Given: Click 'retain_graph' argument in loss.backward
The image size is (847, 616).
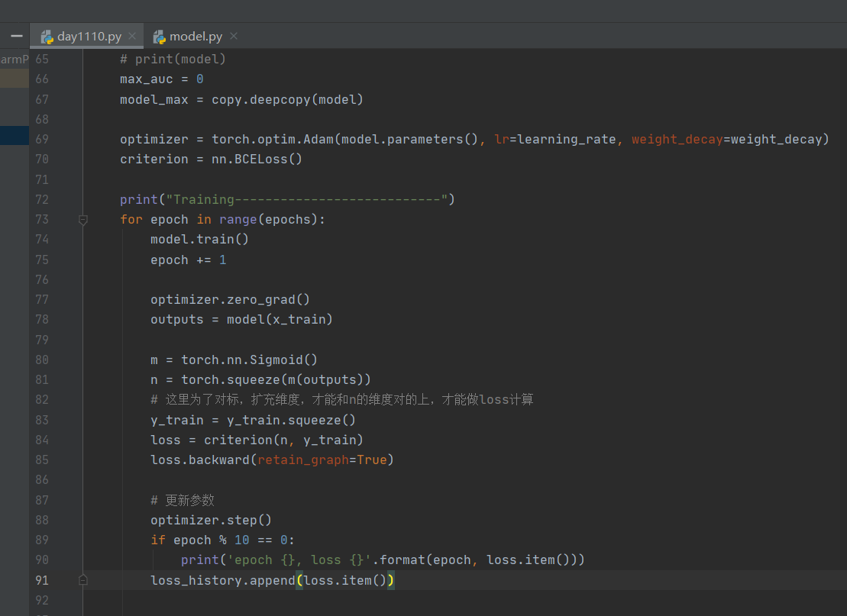Looking at the screenshot, I should click(303, 460).
